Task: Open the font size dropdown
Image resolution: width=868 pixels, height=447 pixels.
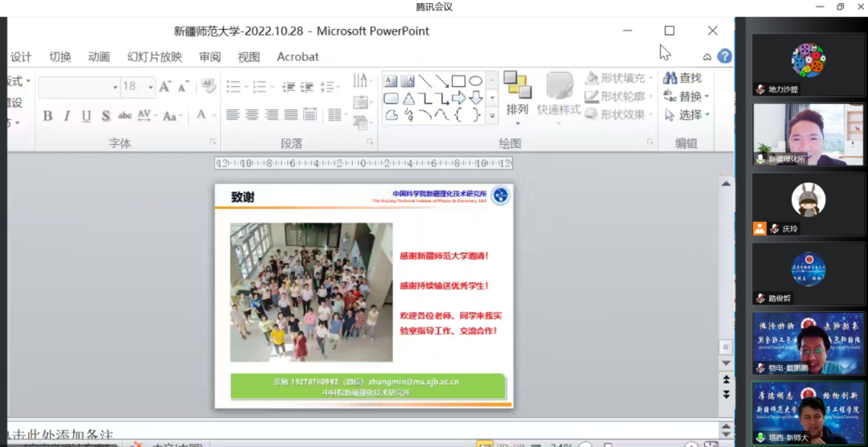Action: click(x=149, y=87)
